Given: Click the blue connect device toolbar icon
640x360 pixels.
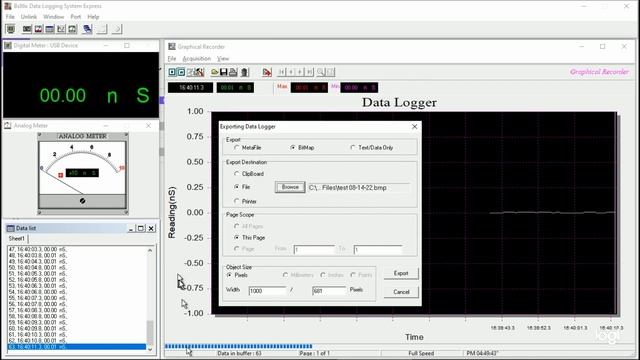Looking at the screenshot, I should (87, 29).
